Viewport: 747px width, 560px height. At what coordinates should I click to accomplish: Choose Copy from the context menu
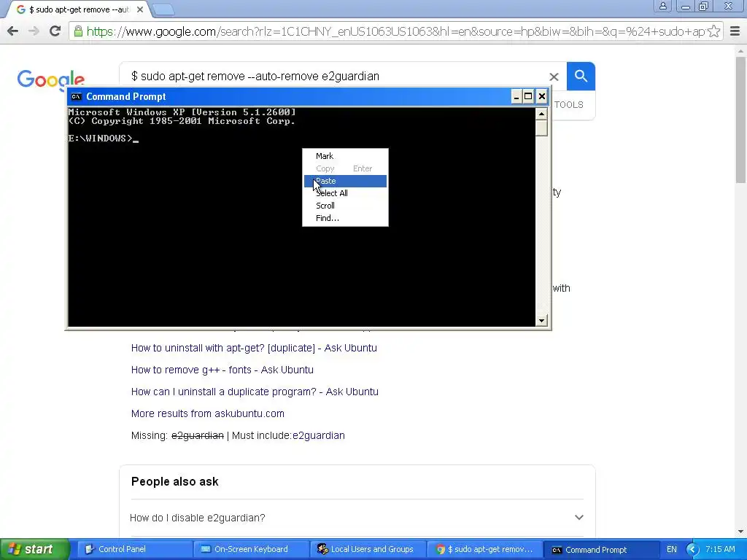pyautogui.click(x=345, y=168)
